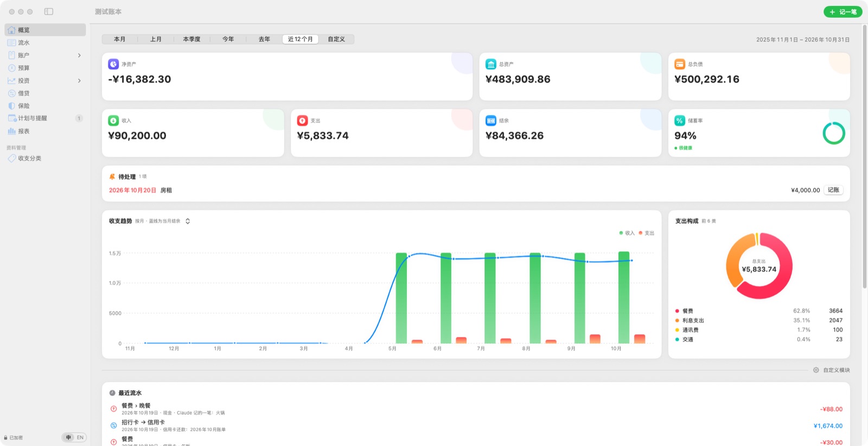Expand the 账户 accounts chevron
The image size is (868, 446).
(79, 55)
